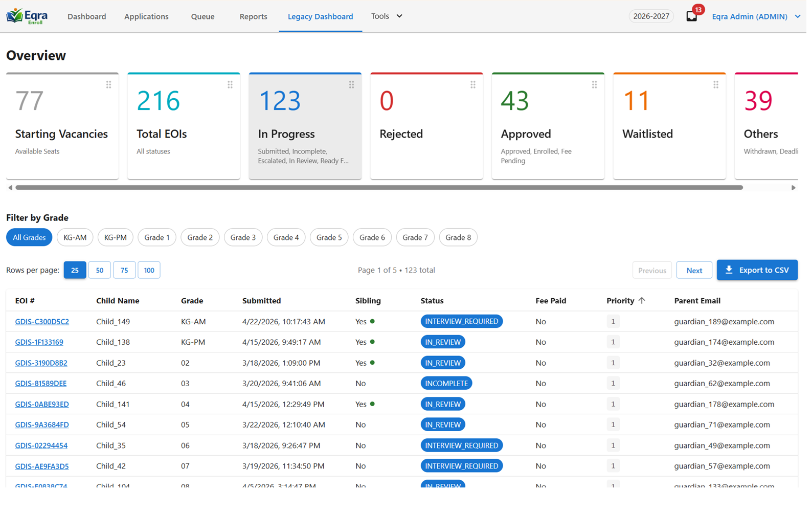
Task: Set rows per page to 25
Action: tap(75, 270)
